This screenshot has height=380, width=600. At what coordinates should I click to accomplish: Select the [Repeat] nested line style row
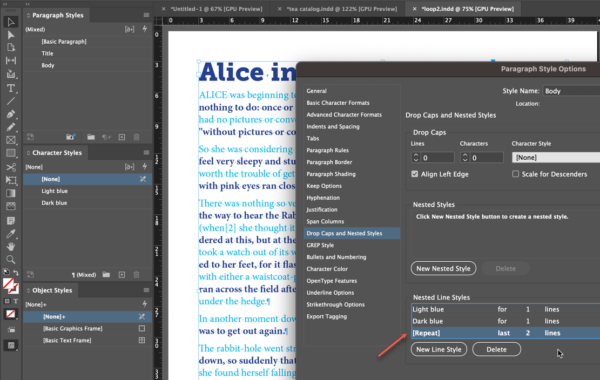(x=505, y=333)
